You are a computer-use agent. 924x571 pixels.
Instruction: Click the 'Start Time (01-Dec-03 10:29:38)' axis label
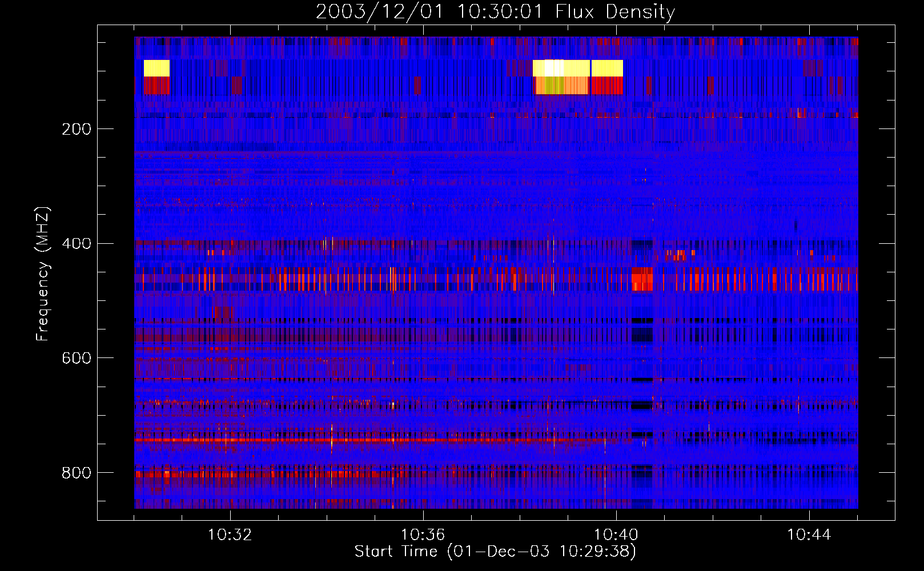[x=495, y=552]
